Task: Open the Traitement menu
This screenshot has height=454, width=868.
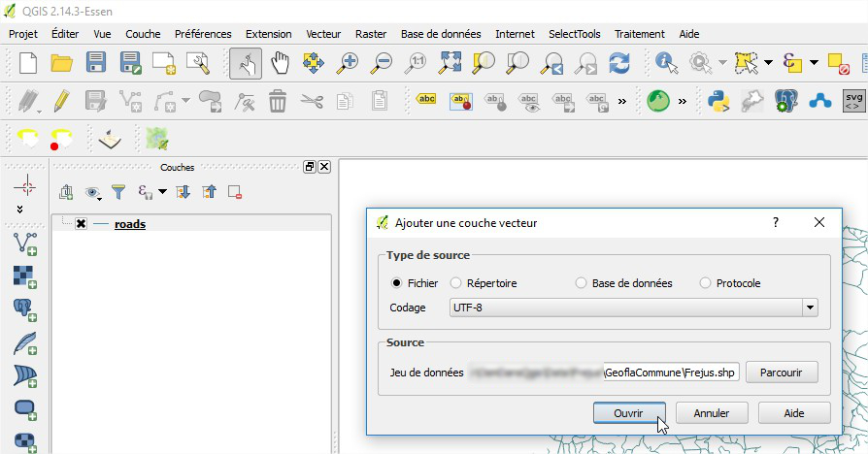Action: (x=640, y=34)
